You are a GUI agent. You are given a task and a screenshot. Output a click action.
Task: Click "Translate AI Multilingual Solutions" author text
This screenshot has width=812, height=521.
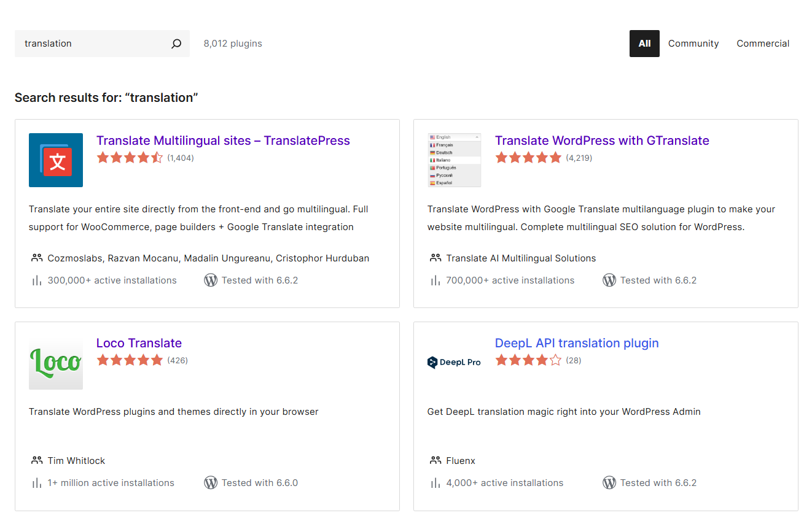tap(521, 258)
